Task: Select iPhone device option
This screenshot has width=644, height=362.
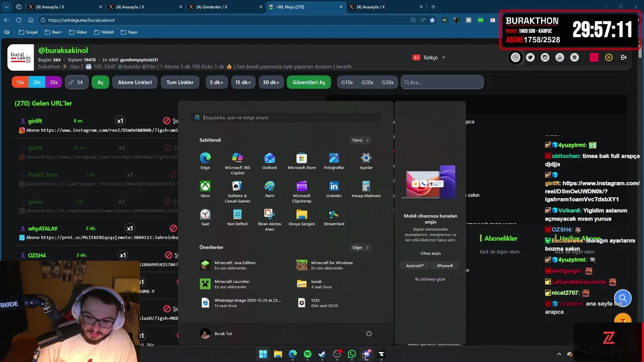Action: 445,265
